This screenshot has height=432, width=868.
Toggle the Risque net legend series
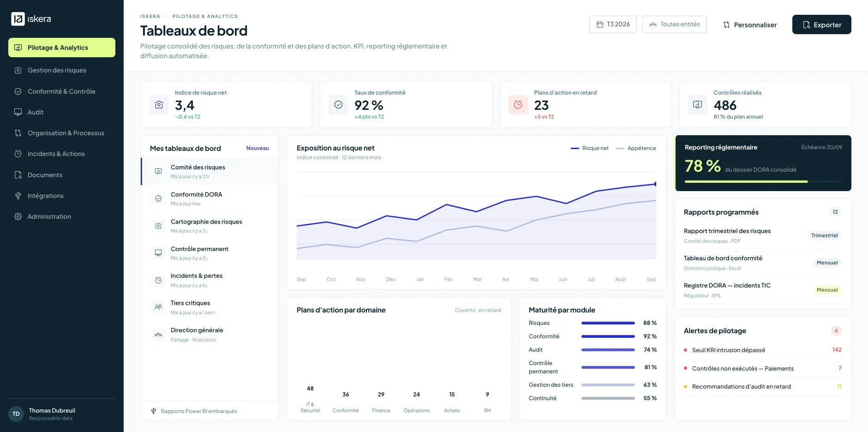590,148
